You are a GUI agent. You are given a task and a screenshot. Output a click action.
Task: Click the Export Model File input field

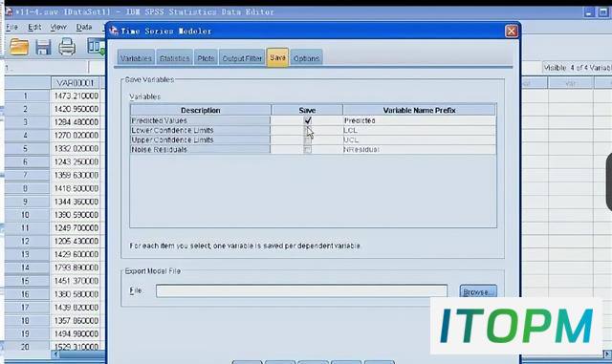(301, 291)
